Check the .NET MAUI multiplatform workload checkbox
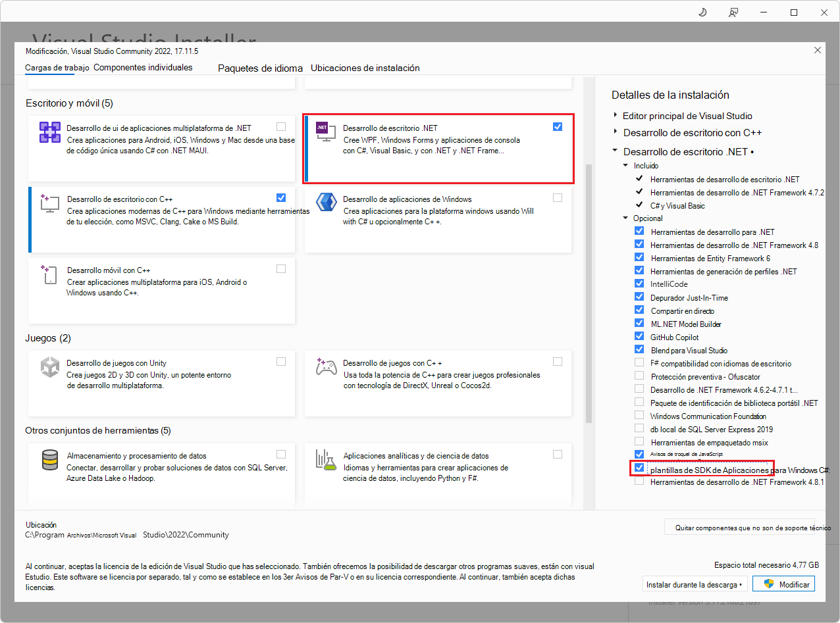The image size is (840, 623). click(x=282, y=126)
